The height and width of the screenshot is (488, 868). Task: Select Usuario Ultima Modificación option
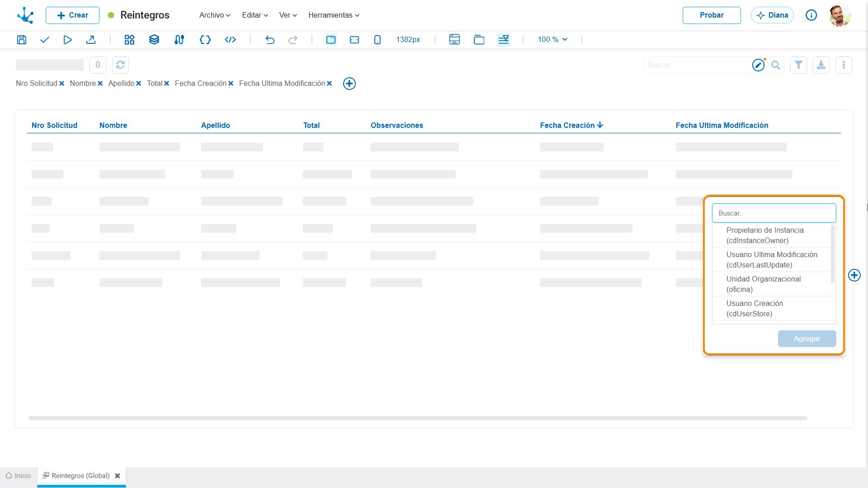click(772, 260)
